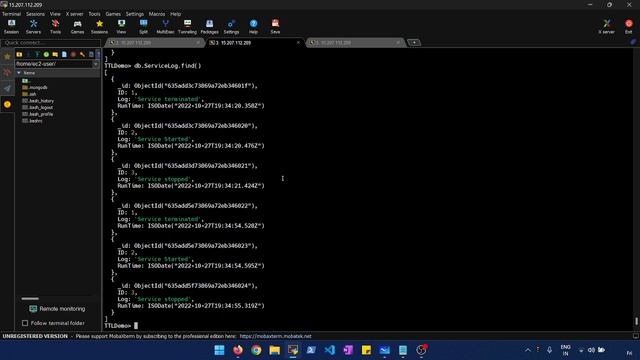The image size is (640, 360).
Task: Create new file in SFTP toolbar
Action: (x=64, y=54)
